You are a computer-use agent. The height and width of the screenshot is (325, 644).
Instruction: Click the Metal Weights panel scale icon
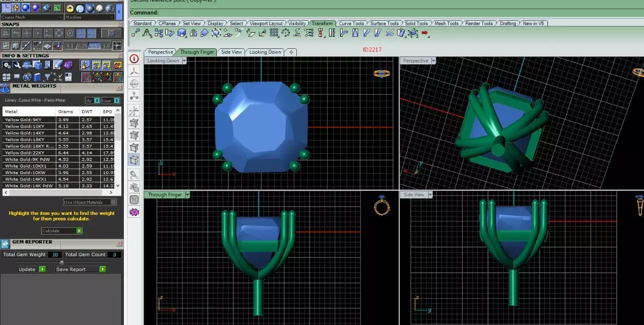coord(5,88)
